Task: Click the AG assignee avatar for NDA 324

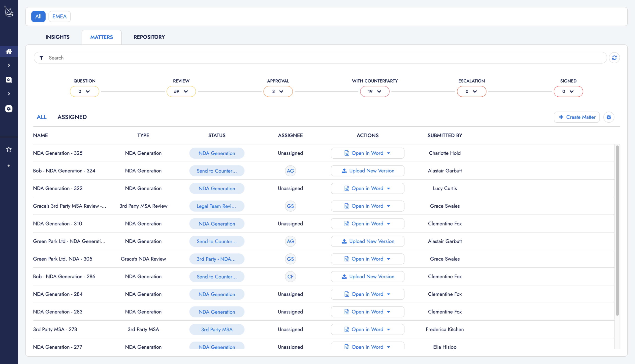Action: click(290, 171)
